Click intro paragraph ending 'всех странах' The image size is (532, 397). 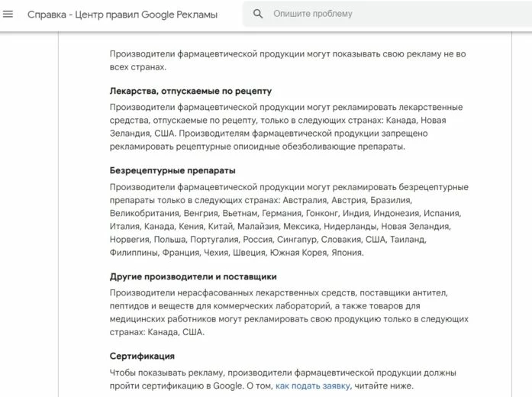tap(288, 60)
